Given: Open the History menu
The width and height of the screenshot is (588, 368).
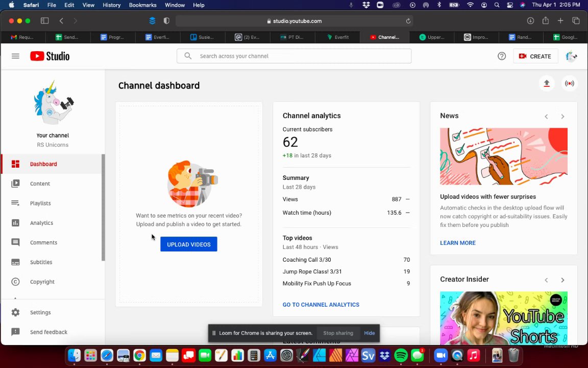Looking at the screenshot, I should [112, 5].
